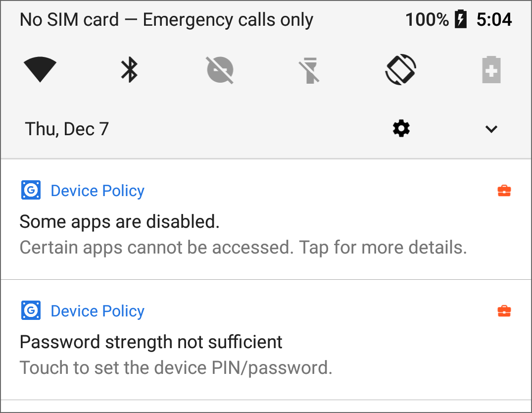Tap the 100% battery percentage text

click(x=427, y=20)
